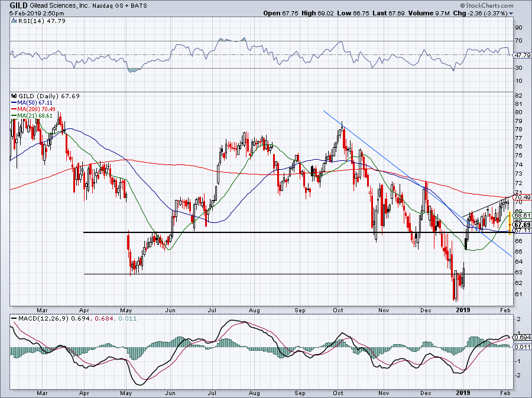Viewport: 532px width, 398px height.
Task: Click the 90 level on the RSI axis
Action: tap(519, 28)
